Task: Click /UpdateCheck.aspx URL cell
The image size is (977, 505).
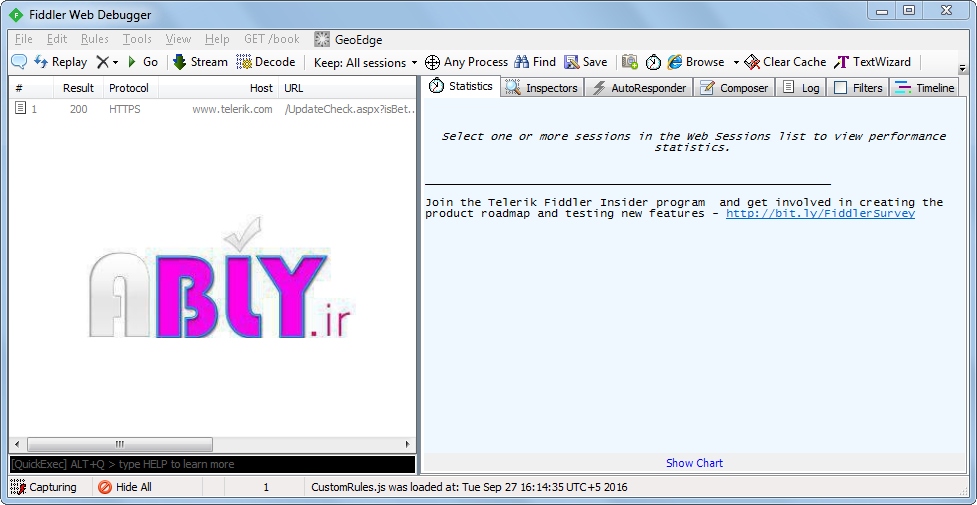Action: point(350,109)
